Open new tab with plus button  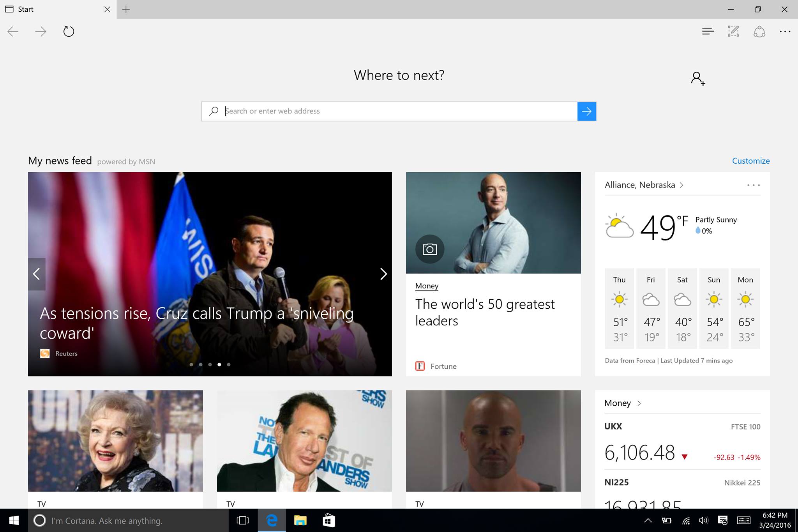(126, 9)
